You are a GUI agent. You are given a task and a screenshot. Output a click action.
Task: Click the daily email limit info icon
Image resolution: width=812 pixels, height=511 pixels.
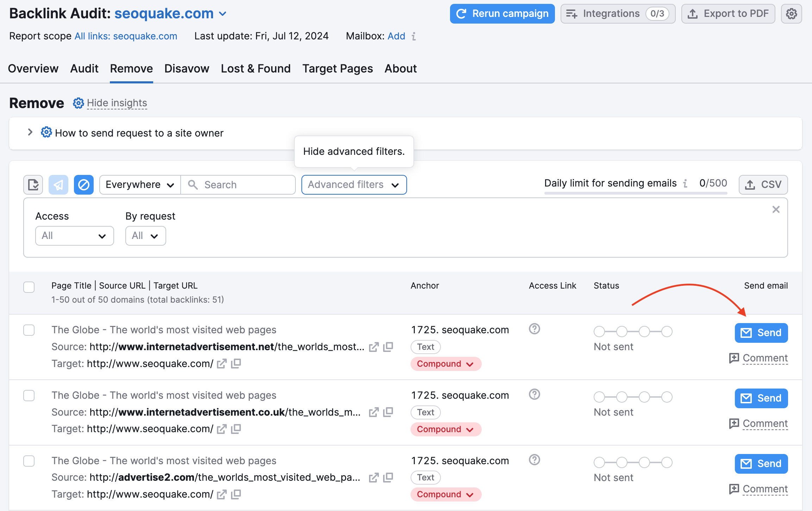tap(685, 183)
